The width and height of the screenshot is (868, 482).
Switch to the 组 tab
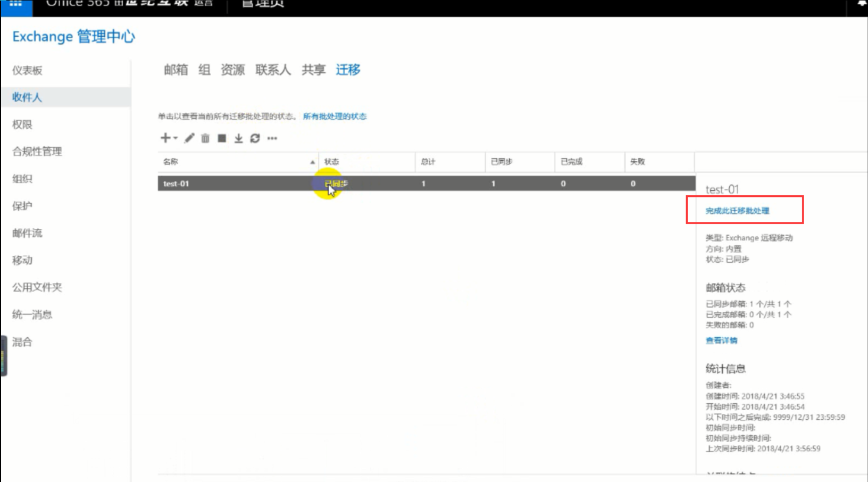(204, 70)
